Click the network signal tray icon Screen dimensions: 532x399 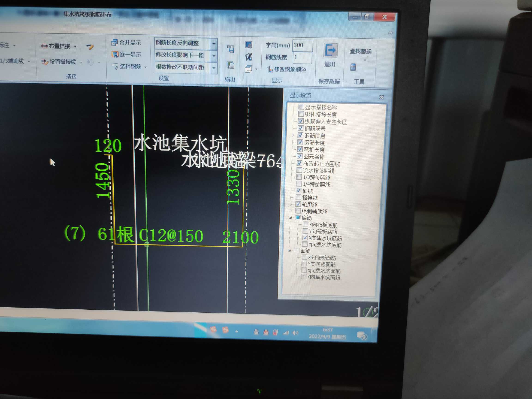click(x=286, y=333)
